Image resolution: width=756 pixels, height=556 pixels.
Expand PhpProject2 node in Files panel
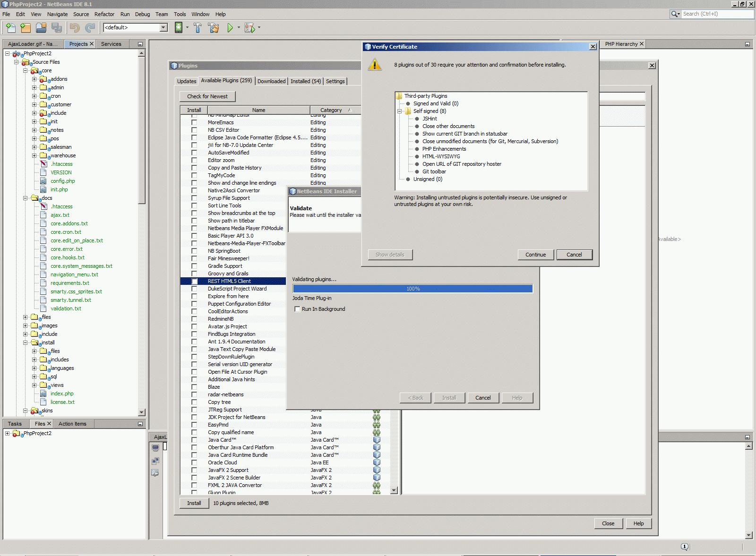pos(8,434)
